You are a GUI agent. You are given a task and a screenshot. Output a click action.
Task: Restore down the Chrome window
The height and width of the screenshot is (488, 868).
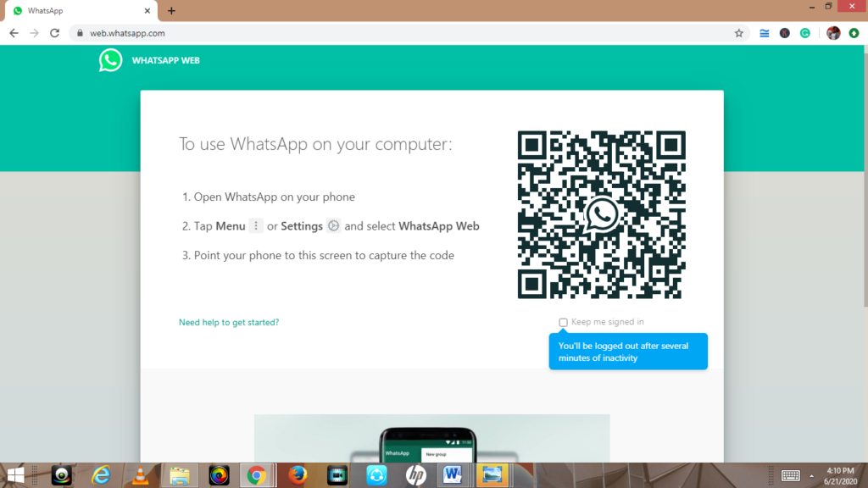coord(829,7)
